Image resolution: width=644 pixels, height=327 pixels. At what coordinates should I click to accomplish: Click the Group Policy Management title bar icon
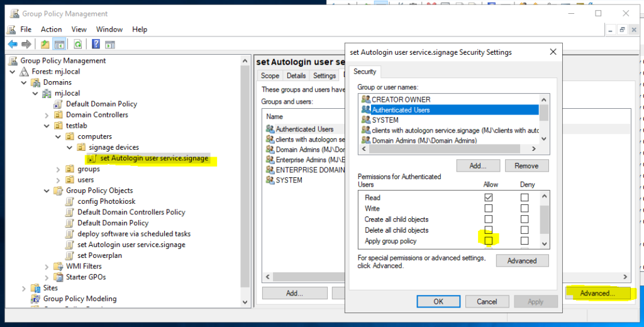point(14,14)
